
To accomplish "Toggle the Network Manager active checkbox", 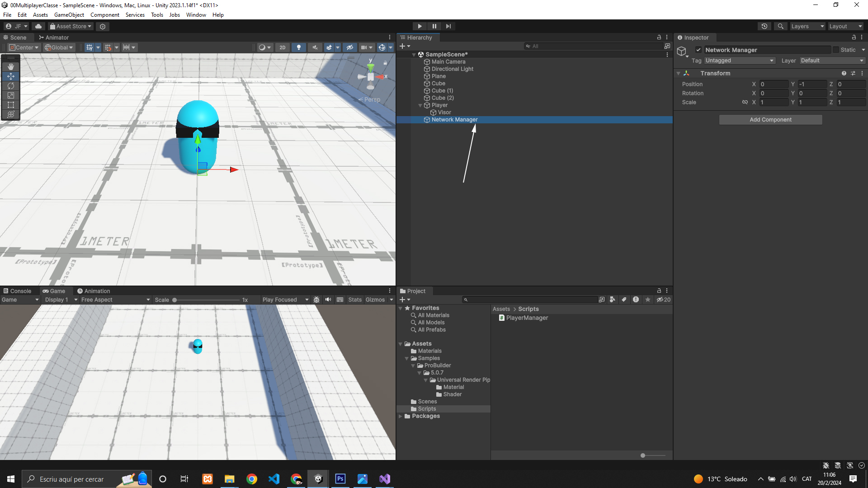I will (698, 50).
